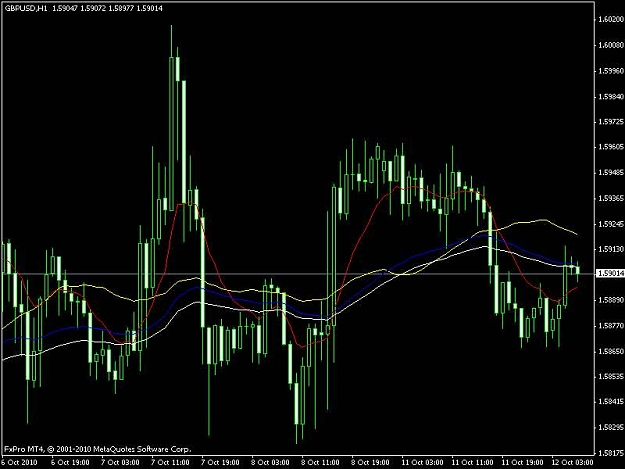Viewport: 625px width, 469px height.
Task: Click the 1.58650 price axis label
Action: 610,351
